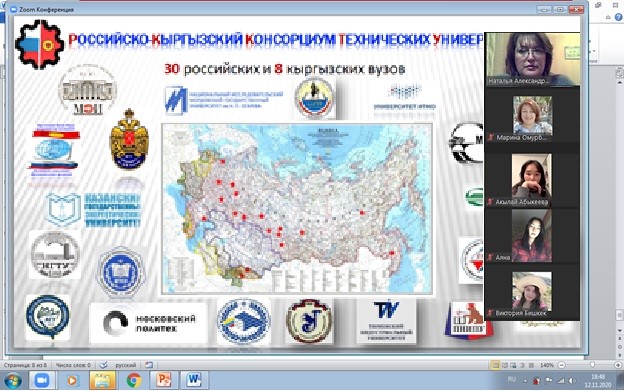Select the Print Layout view button

(x=495, y=365)
